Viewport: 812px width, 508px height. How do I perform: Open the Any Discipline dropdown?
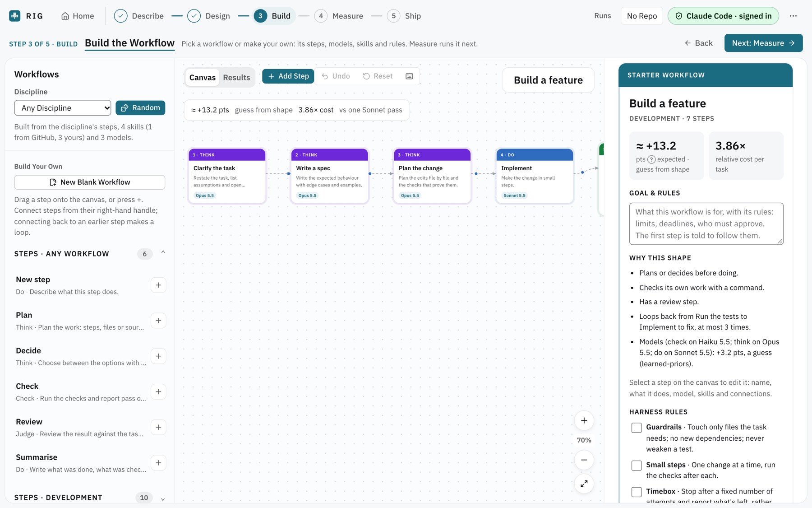[x=63, y=108]
